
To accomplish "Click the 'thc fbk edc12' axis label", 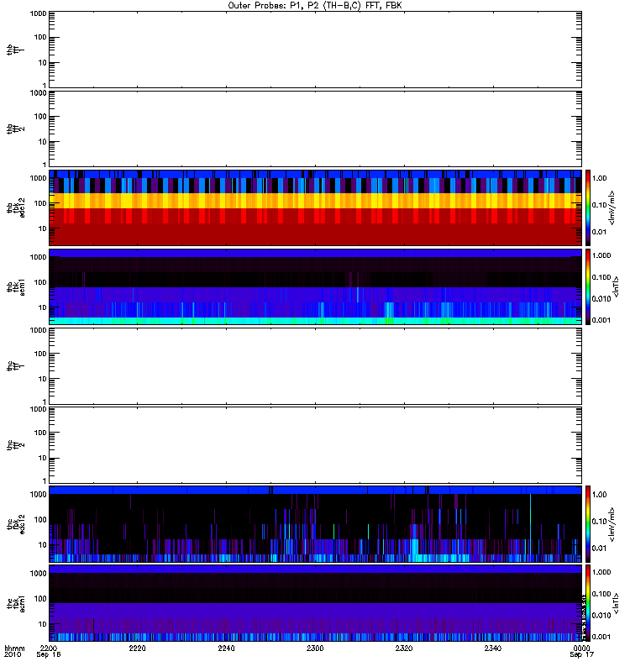I will click(15, 524).
